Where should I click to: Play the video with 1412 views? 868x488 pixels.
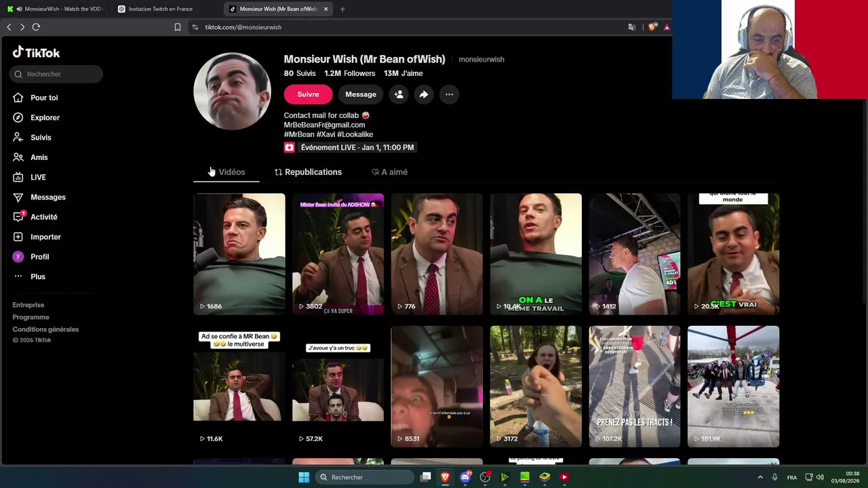[x=635, y=254]
